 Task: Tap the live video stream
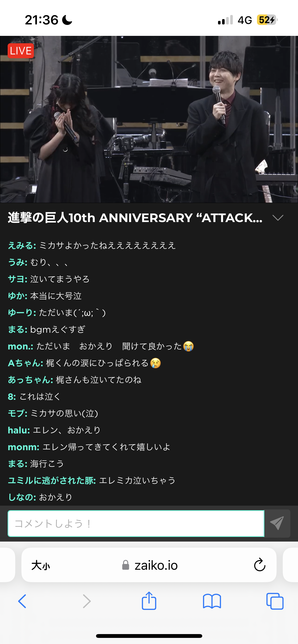pos(149,119)
